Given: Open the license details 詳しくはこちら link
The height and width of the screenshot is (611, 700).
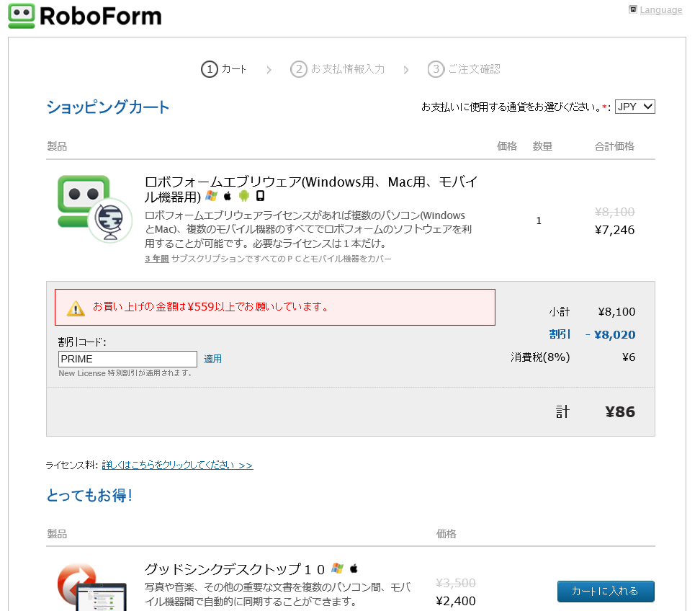Looking at the screenshot, I should tap(178, 465).
